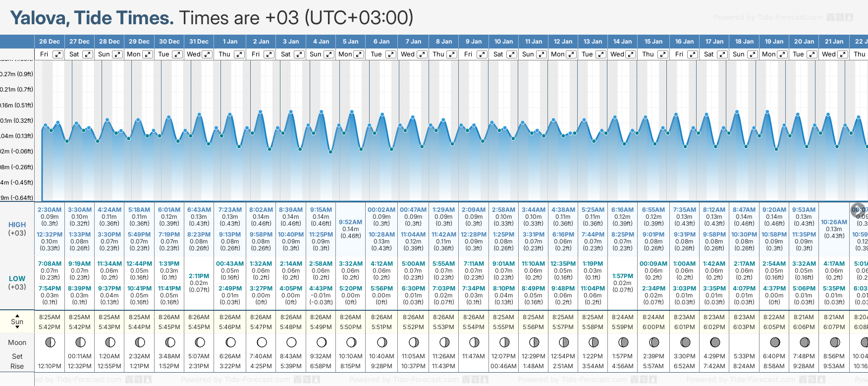Viewport: 868px width, 386px height.
Task: Expand the Wed 21 Jan column
Action: (x=842, y=54)
